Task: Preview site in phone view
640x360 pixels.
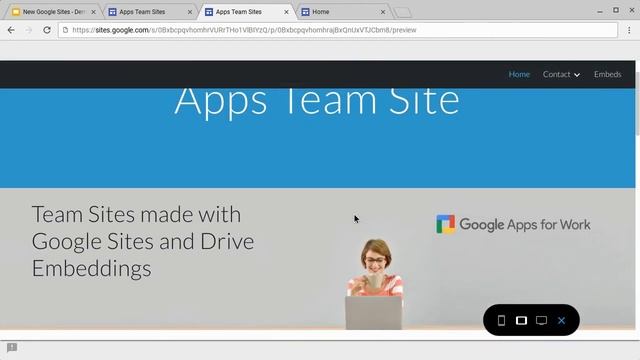Action: coord(501,320)
